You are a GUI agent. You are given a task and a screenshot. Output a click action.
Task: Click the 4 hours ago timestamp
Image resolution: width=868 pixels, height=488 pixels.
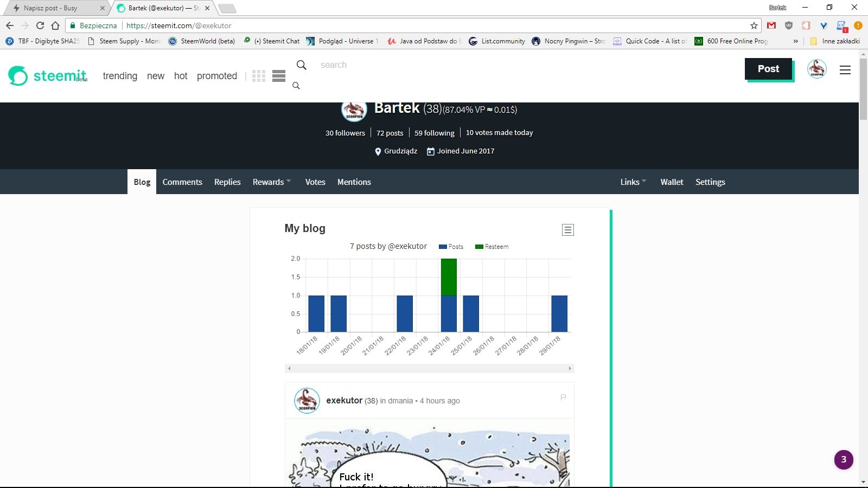[440, 401]
